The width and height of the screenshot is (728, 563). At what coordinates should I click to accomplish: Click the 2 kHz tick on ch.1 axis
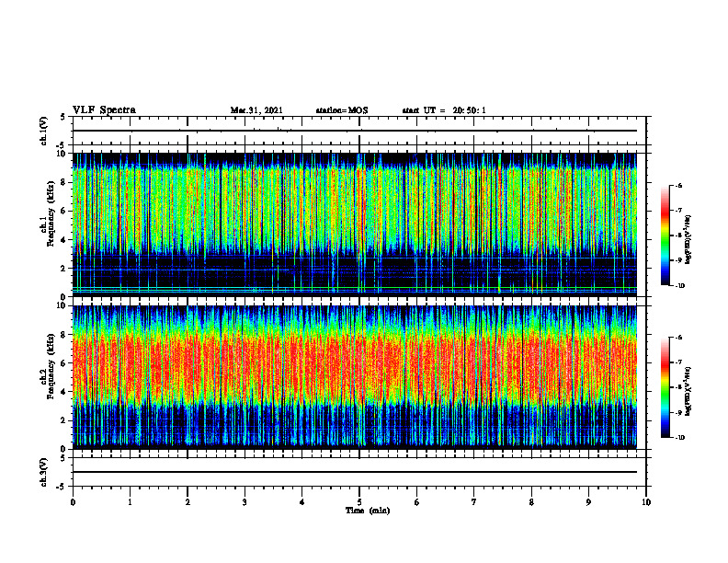(64, 269)
